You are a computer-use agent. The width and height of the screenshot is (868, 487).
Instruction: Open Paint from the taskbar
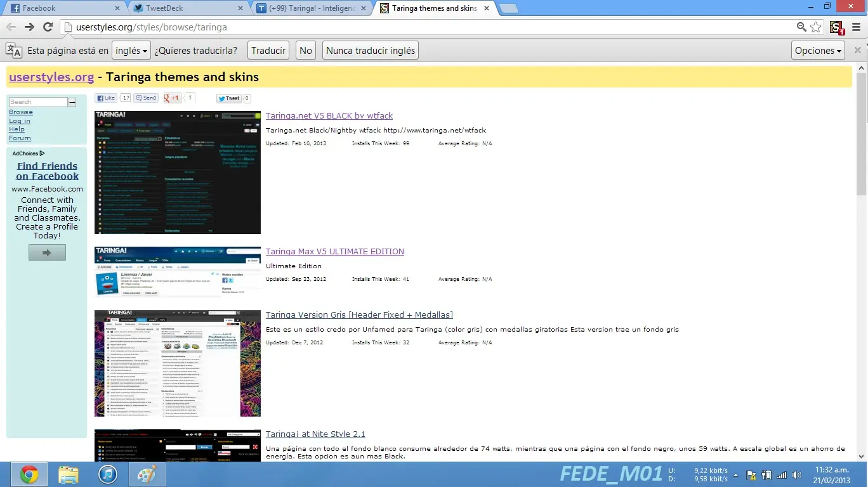[x=147, y=474]
